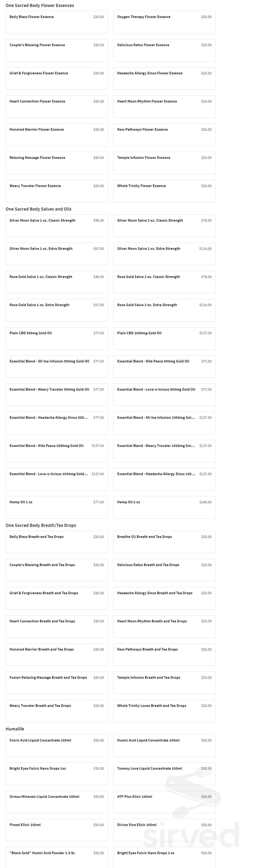253x868 pixels.
Task: Open Whole Trinity Flower Essence card
Action: [x=164, y=191]
